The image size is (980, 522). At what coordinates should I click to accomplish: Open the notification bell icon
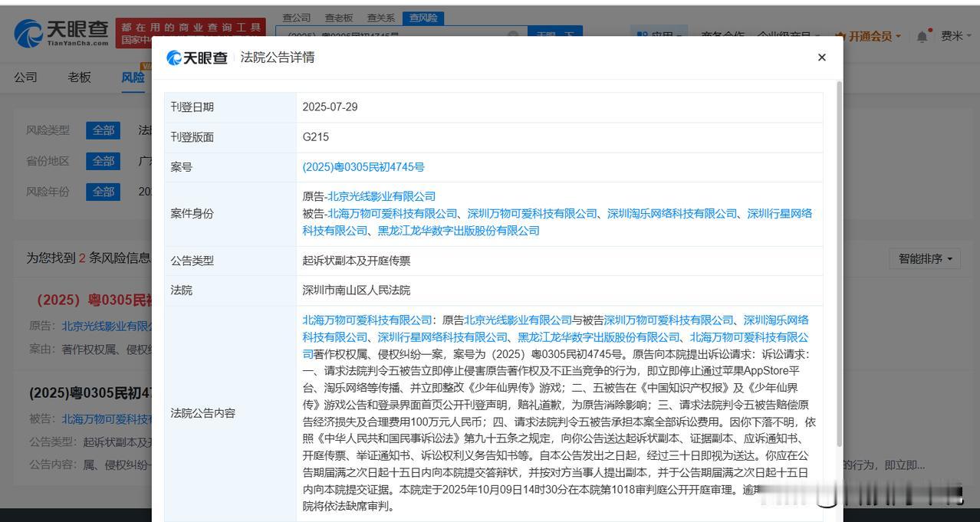click(x=922, y=36)
